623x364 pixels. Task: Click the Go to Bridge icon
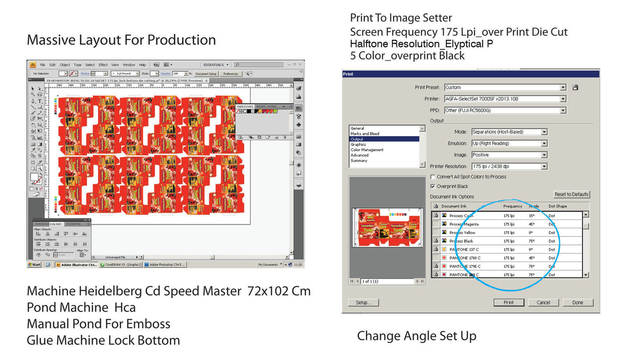[156, 65]
